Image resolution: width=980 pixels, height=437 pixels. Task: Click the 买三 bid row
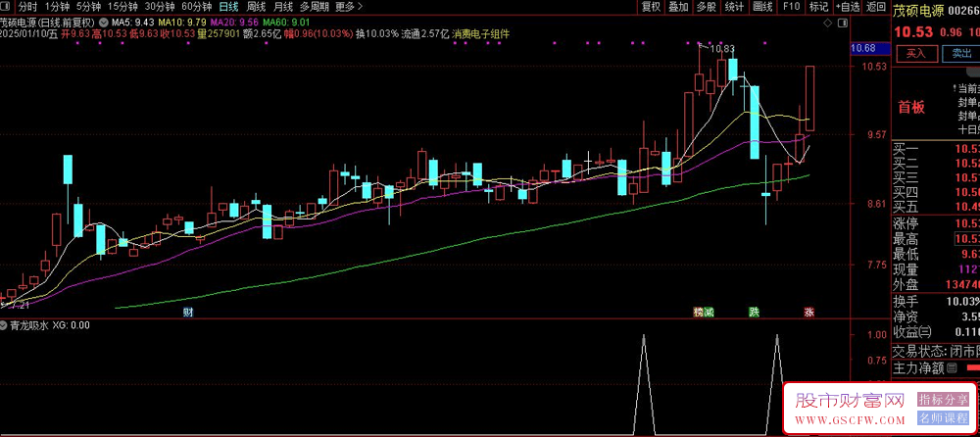pyautogui.click(x=936, y=177)
